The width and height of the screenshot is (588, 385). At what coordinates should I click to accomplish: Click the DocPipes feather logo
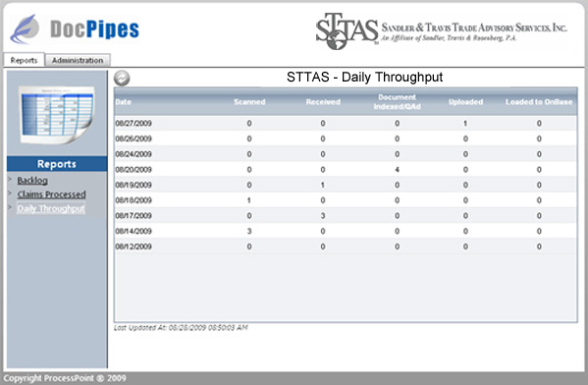click(x=25, y=28)
